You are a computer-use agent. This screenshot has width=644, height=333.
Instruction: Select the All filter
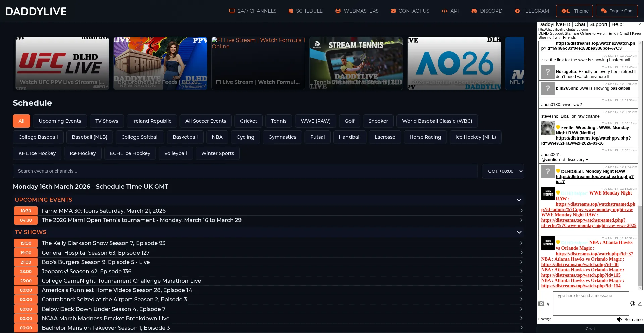[x=21, y=121]
